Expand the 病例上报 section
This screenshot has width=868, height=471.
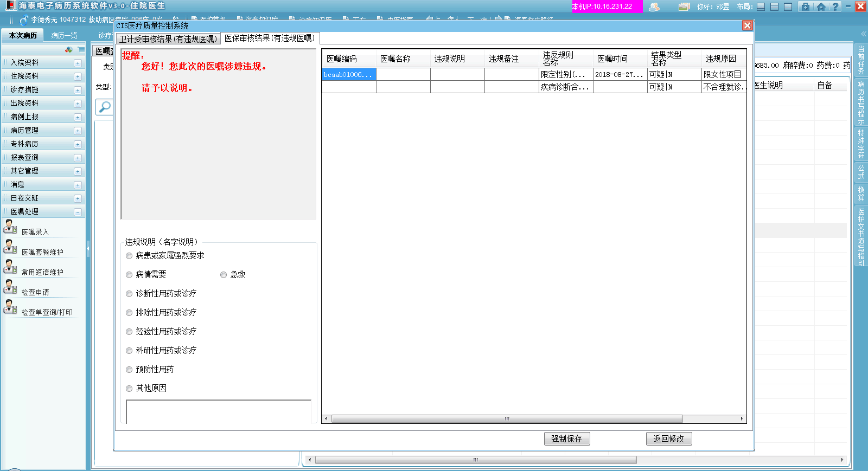point(78,117)
